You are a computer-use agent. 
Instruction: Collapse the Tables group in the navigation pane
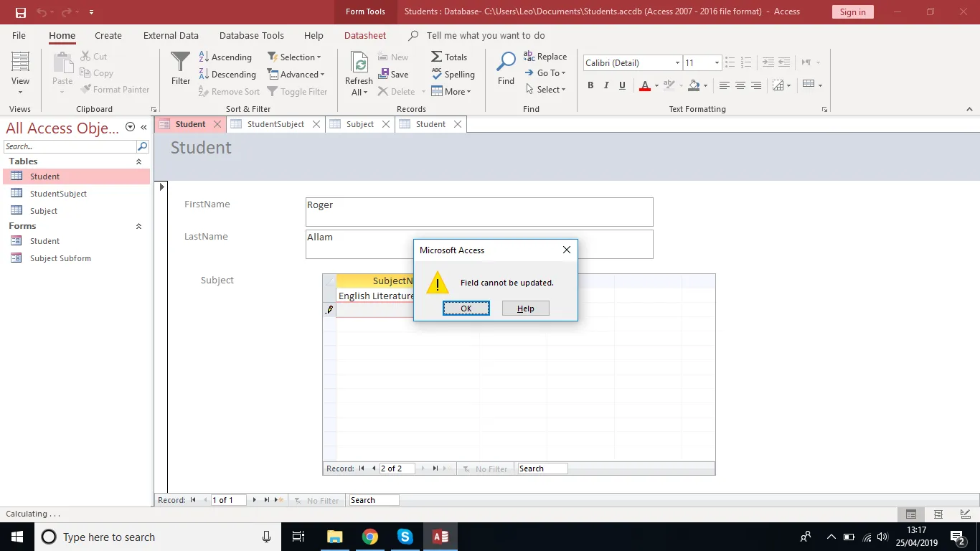pyautogui.click(x=139, y=161)
